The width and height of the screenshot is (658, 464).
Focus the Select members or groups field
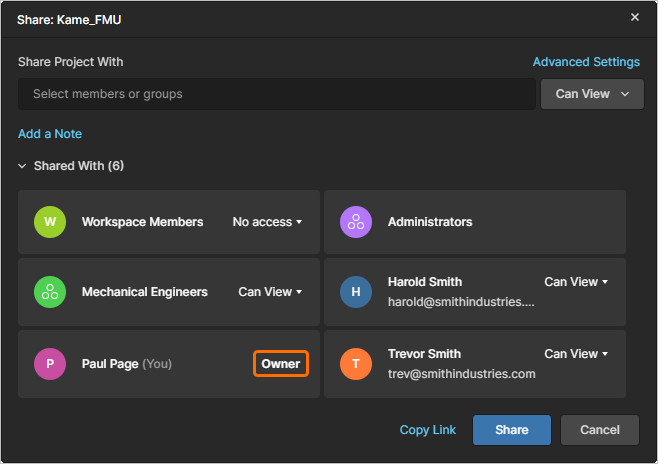pos(277,94)
